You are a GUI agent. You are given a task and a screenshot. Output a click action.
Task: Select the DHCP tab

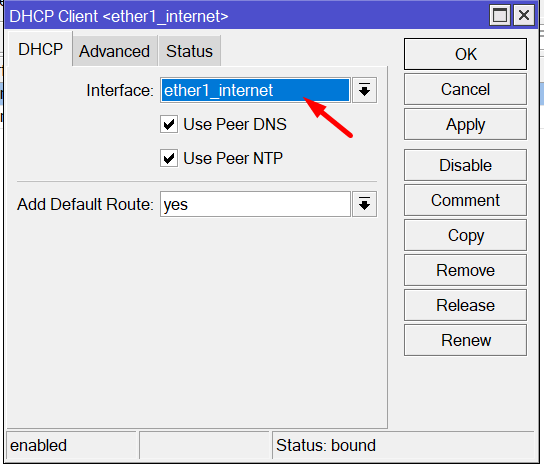(x=40, y=49)
